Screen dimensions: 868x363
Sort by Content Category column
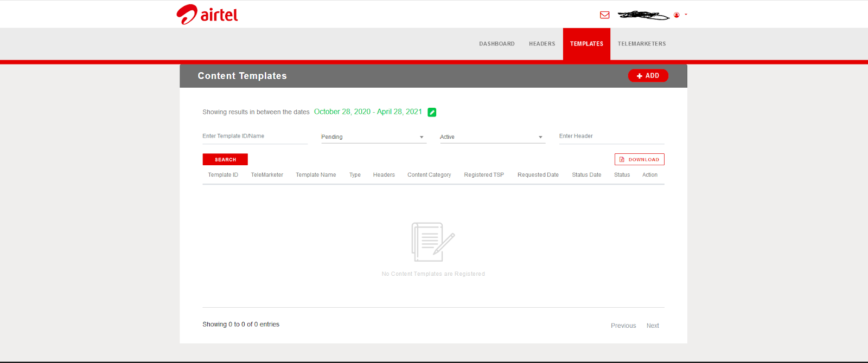click(429, 175)
